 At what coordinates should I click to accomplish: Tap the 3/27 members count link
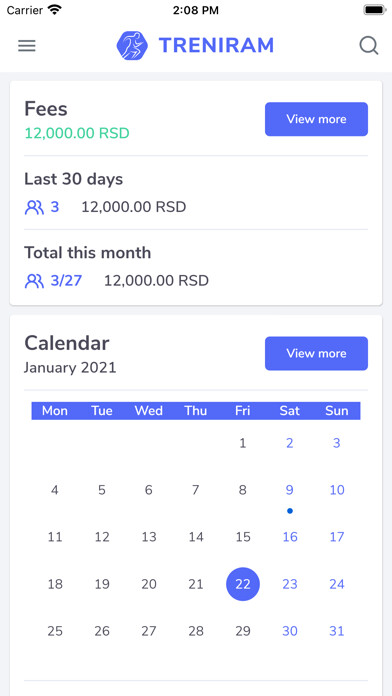(x=66, y=281)
